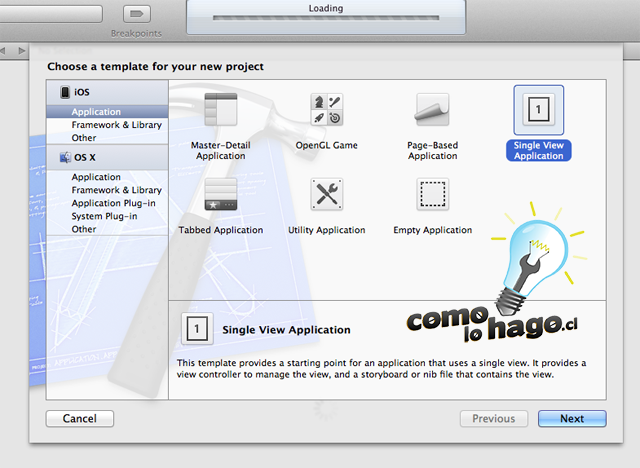640x468 pixels.
Task: Select the Master-Detail Application template icon
Action: coord(220,110)
